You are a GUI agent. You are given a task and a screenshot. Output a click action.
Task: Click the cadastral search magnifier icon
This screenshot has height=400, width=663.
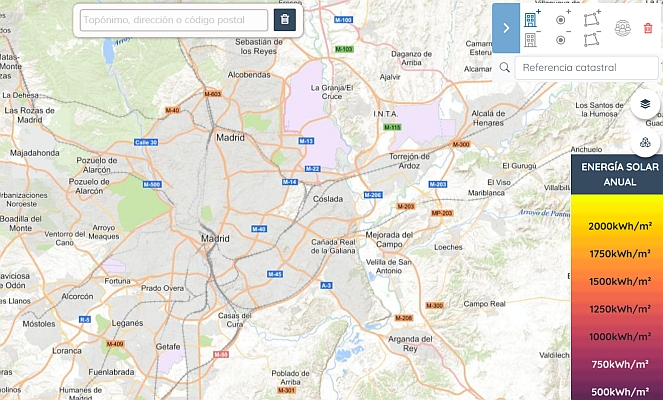506,67
